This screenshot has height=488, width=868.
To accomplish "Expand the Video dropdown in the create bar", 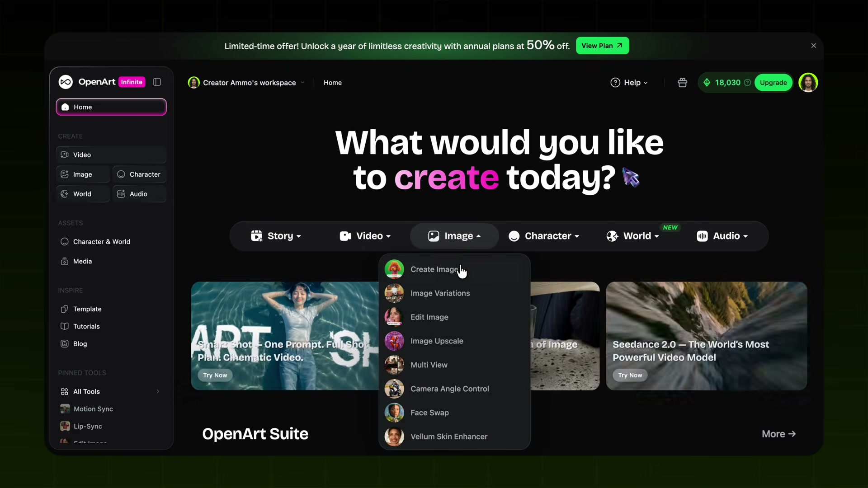I will [x=365, y=236].
